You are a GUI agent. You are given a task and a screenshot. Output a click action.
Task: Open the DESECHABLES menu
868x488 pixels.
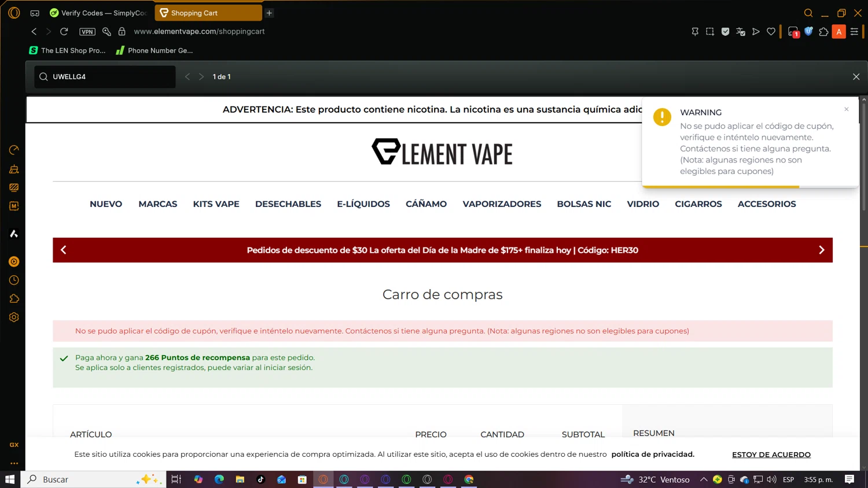click(x=288, y=204)
